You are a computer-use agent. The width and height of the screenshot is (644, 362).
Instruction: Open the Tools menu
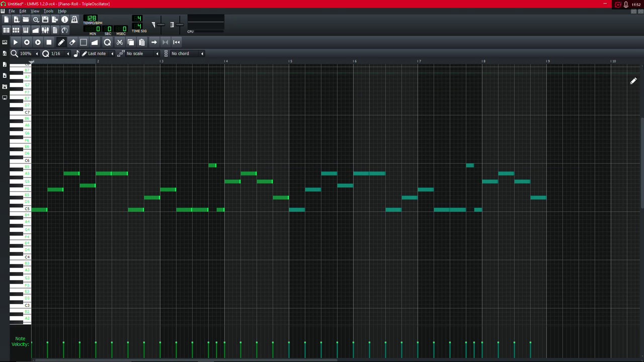click(48, 11)
